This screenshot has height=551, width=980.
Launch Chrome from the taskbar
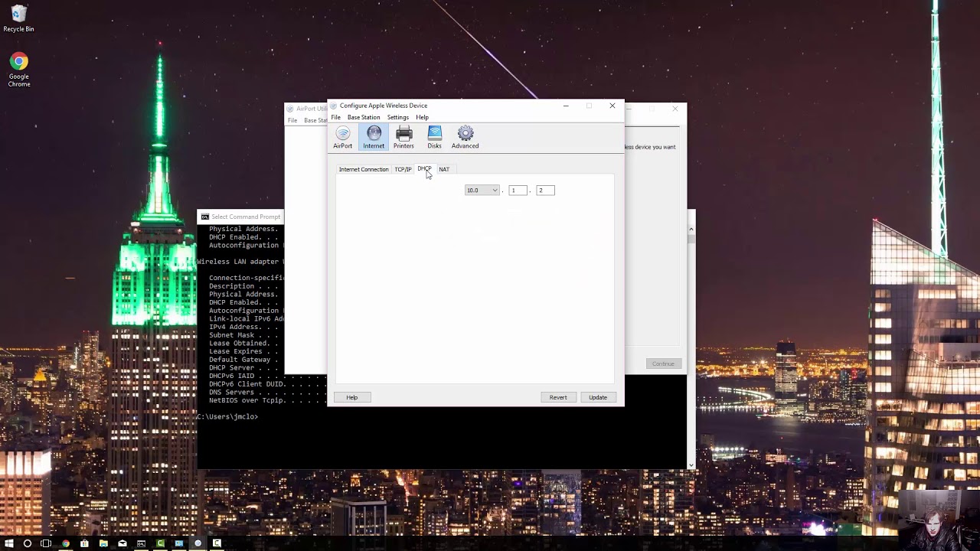[x=65, y=543]
